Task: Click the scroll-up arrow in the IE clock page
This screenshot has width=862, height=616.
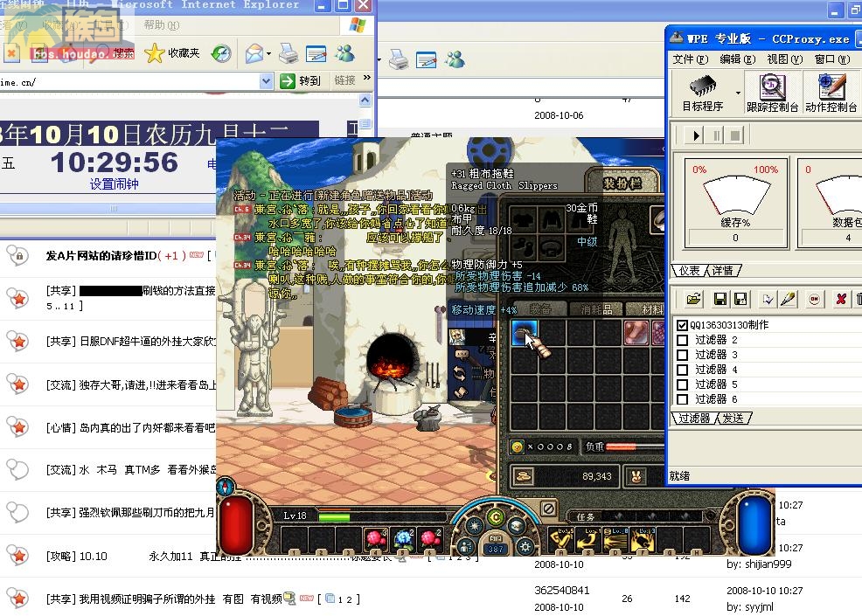Action: [365, 100]
